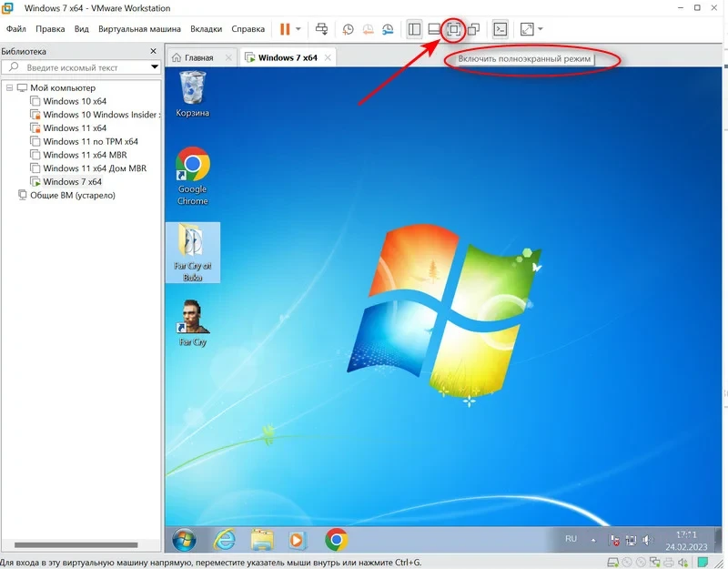Click the second CD/DVD status icon

[x=641, y=563]
